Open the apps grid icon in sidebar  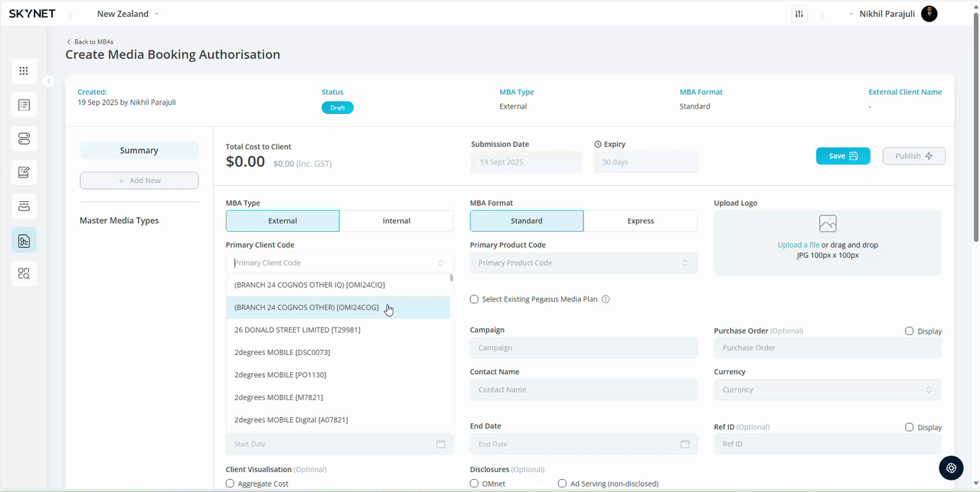[x=24, y=71]
